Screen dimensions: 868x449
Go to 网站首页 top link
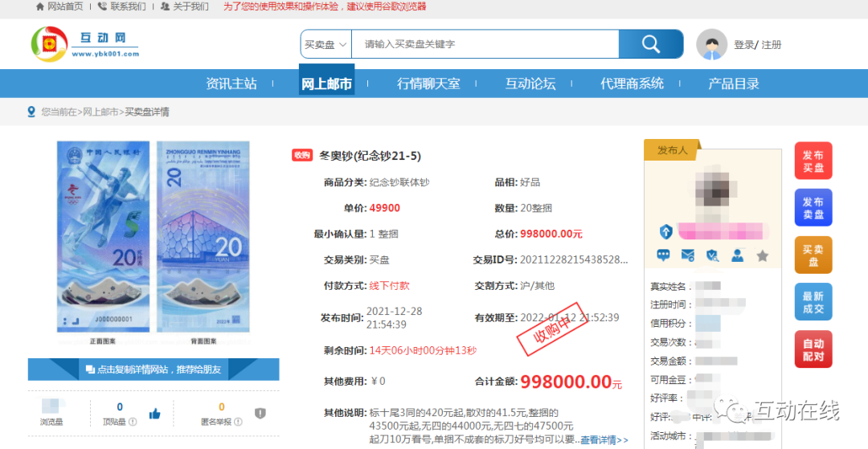click(59, 6)
